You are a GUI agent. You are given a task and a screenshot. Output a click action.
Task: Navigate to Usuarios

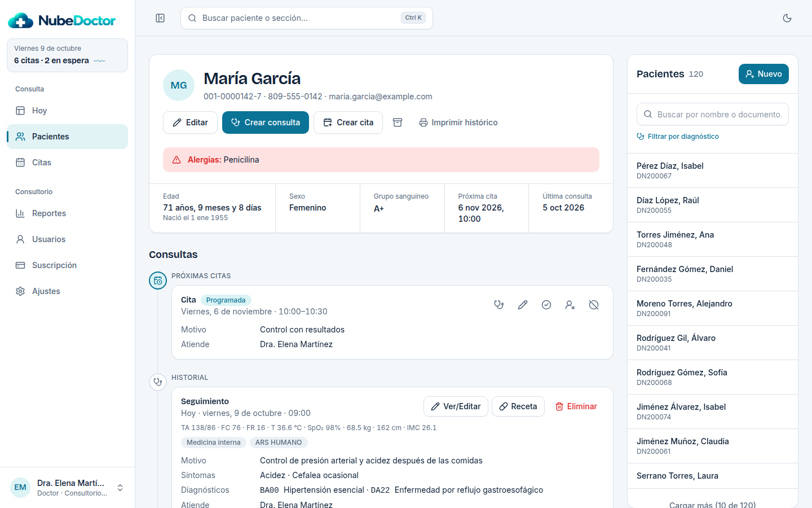pos(68,239)
